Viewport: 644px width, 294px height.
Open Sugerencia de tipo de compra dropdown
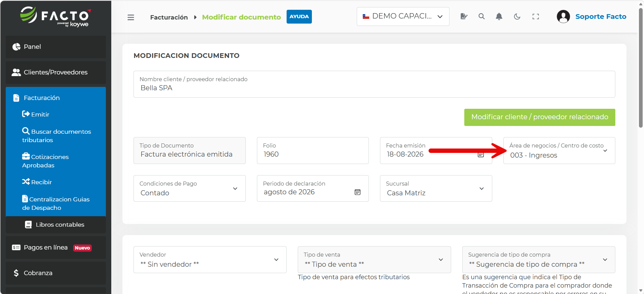tap(539, 260)
